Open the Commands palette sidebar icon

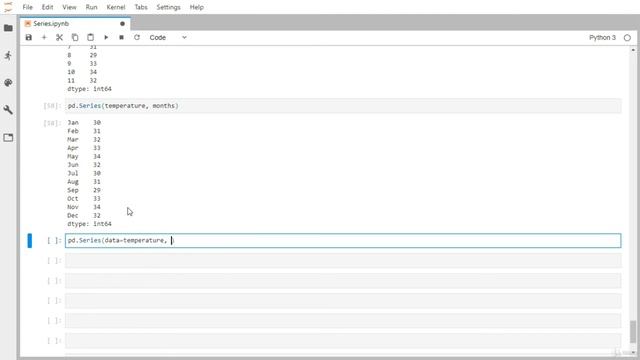pyautogui.click(x=8, y=82)
